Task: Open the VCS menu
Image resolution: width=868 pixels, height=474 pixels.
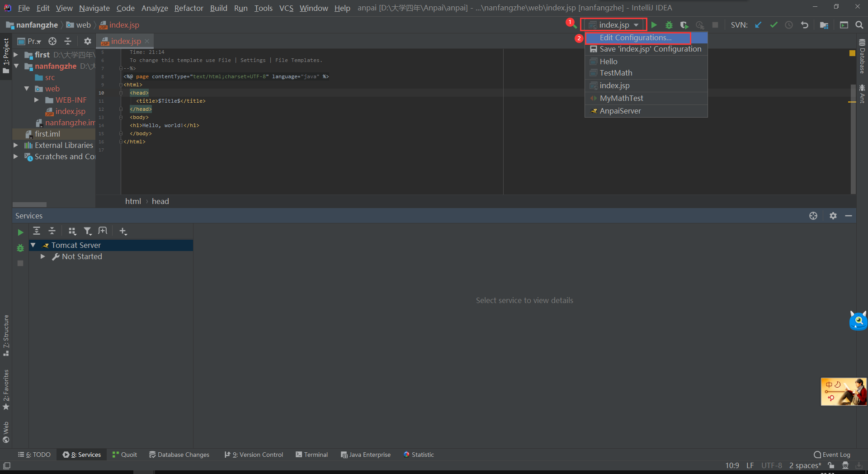Action: [x=286, y=8]
